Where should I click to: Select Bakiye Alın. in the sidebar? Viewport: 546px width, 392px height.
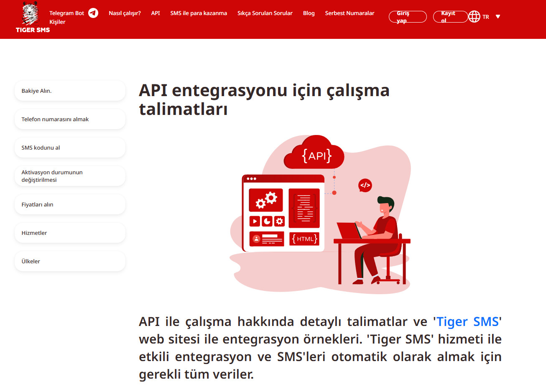click(x=70, y=91)
